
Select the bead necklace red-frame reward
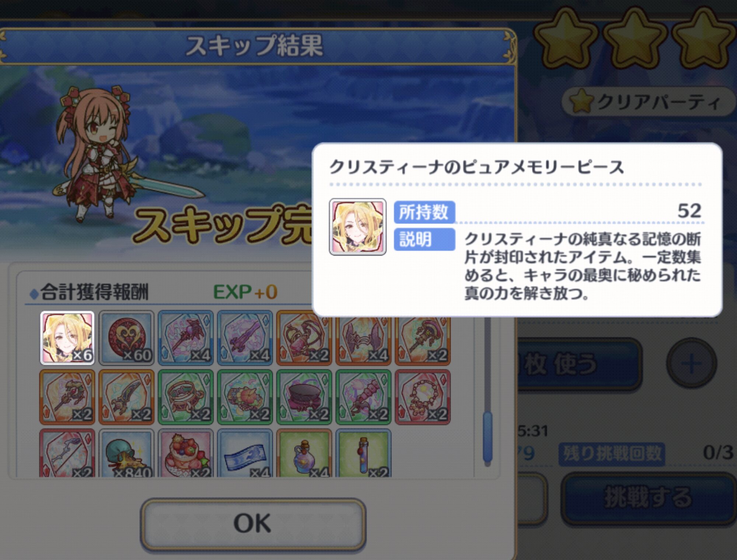click(x=423, y=397)
